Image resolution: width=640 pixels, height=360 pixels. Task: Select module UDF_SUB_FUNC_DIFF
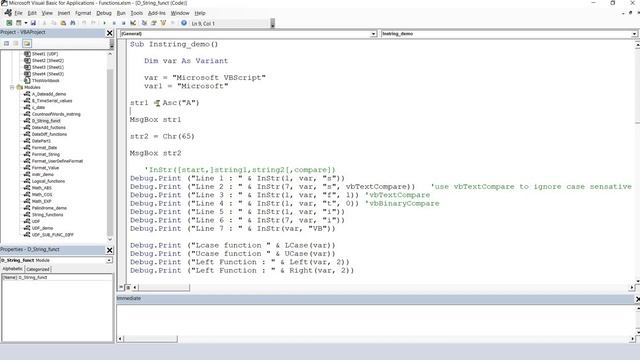click(53, 235)
